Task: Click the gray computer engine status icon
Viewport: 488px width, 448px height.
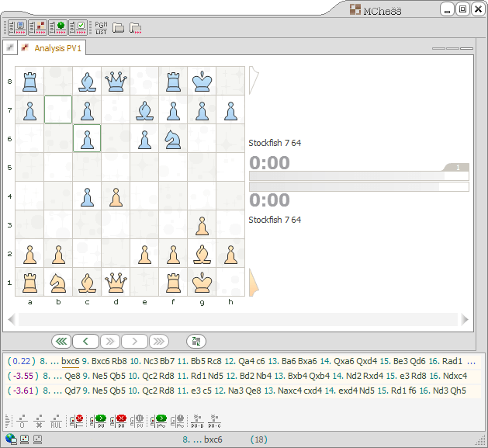Action: coord(38,439)
